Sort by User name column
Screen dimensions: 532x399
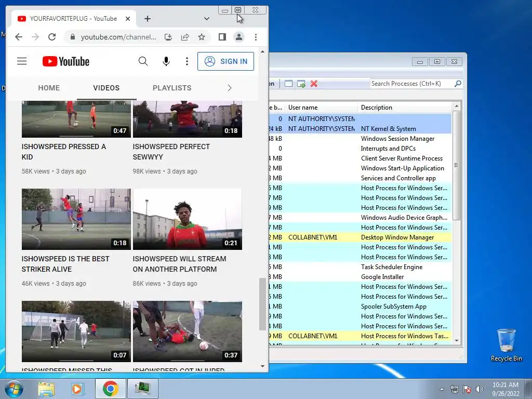[x=321, y=107]
